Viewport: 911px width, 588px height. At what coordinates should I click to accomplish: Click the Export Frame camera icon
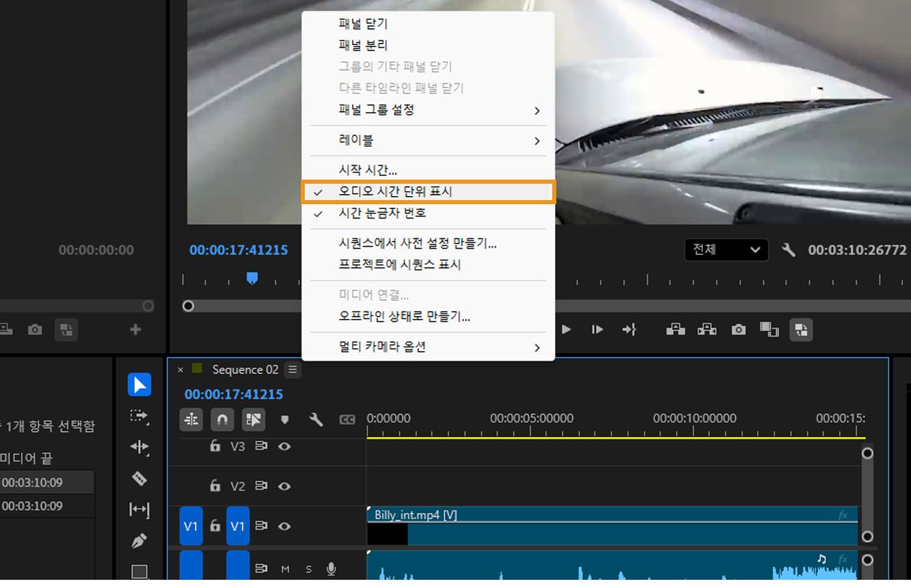[x=739, y=330]
